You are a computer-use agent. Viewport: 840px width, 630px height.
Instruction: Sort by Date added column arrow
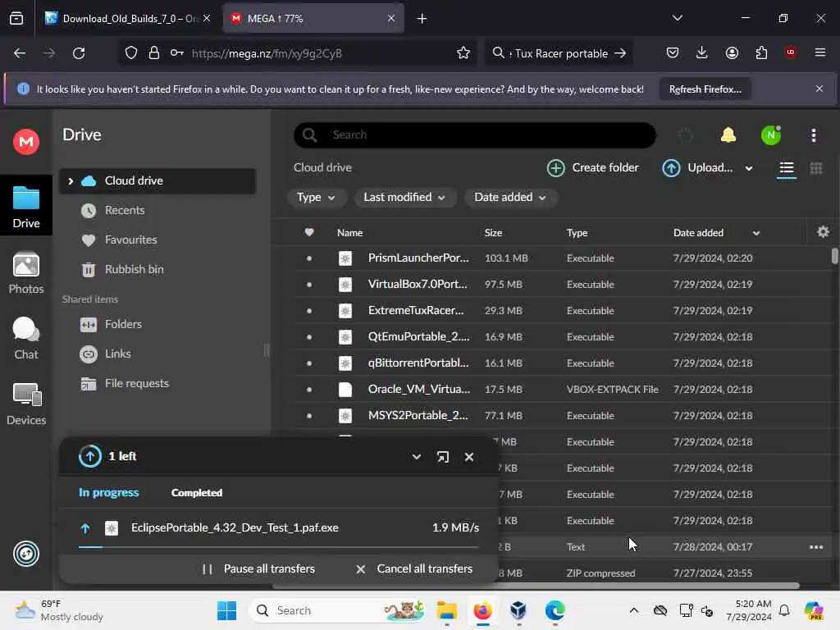(x=756, y=233)
